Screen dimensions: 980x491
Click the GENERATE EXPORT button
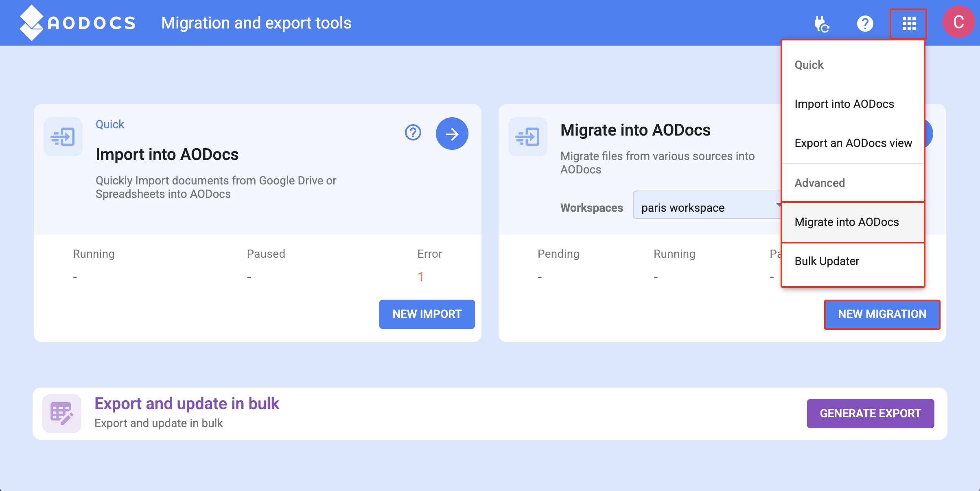point(871,413)
